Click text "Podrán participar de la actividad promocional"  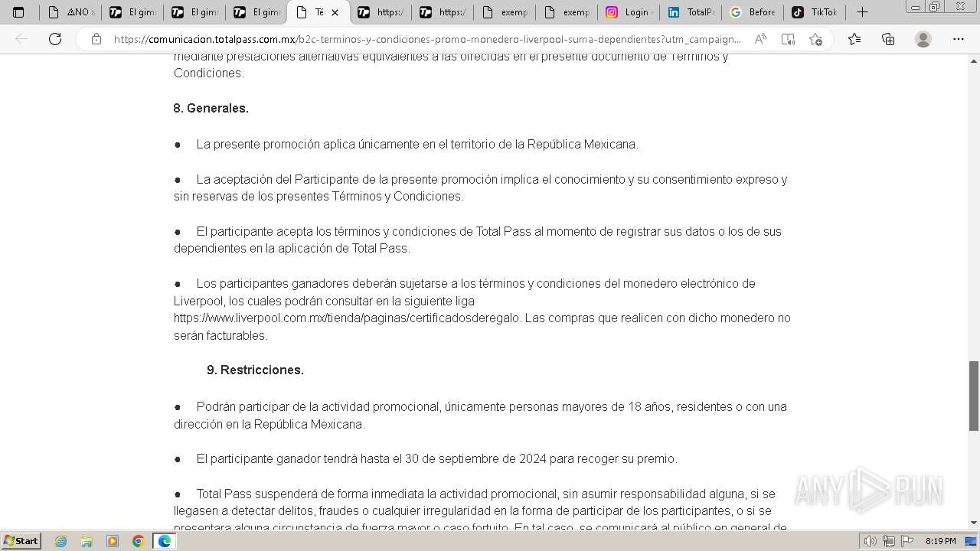tap(318, 407)
